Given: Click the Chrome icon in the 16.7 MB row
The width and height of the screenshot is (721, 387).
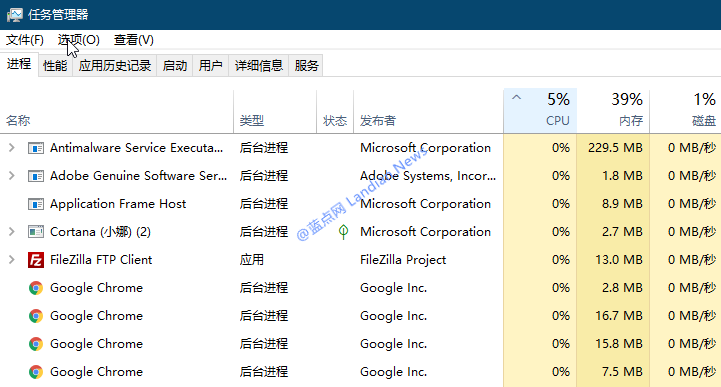Looking at the screenshot, I should click(x=36, y=316).
